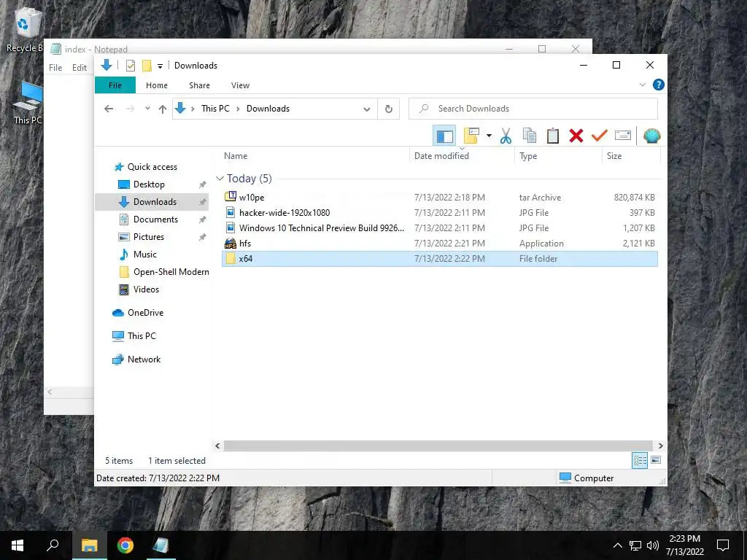Image resolution: width=747 pixels, height=560 pixels.
Task: Open the Edit menu in Notepad
Action: (79, 68)
